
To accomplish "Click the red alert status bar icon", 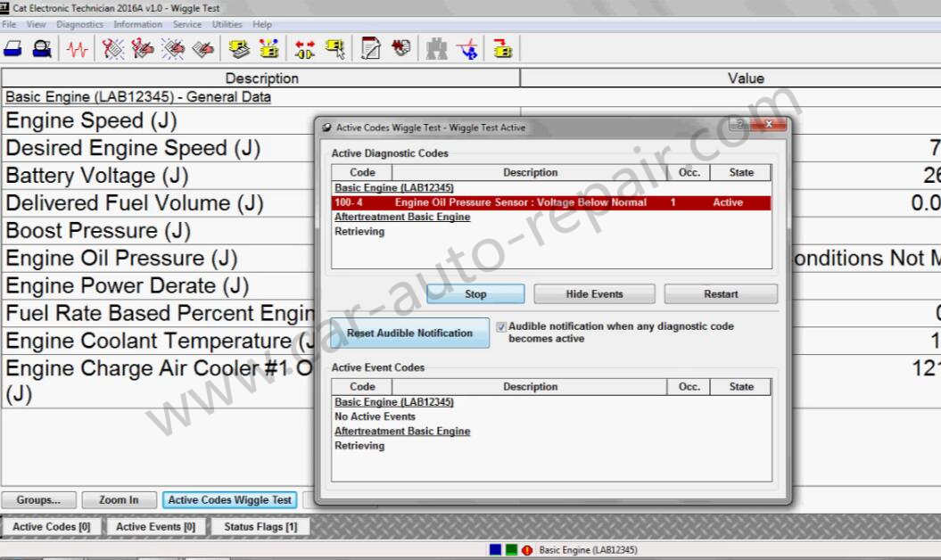I will click(x=527, y=550).
